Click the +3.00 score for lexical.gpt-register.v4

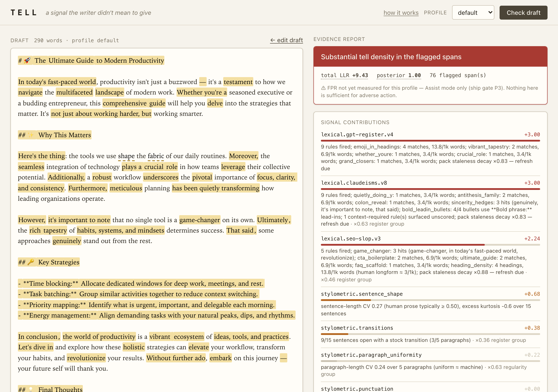(x=532, y=135)
